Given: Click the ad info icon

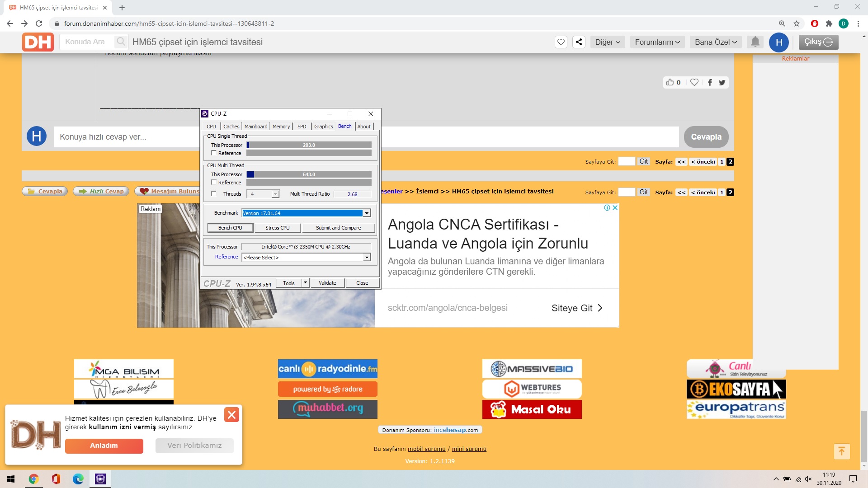Looking at the screenshot, I should (607, 208).
